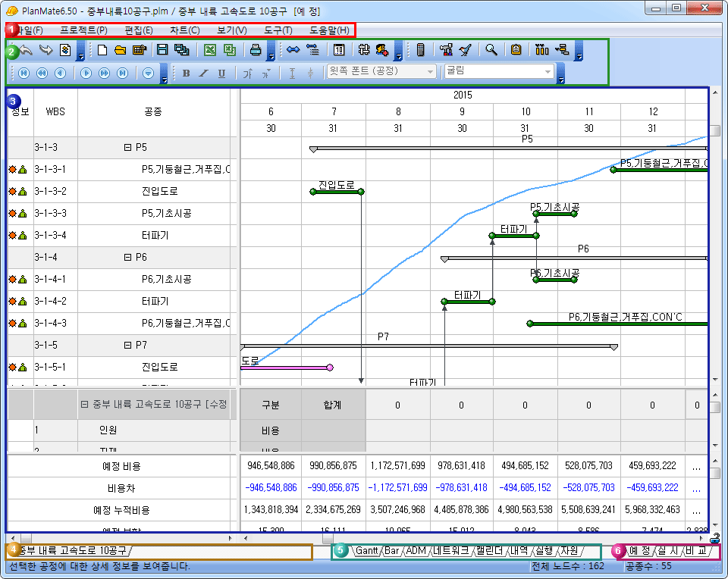Image resolution: width=728 pixels, height=579 pixels.
Task: Collapse the P5 tree group
Action: [x=127, y=148]
